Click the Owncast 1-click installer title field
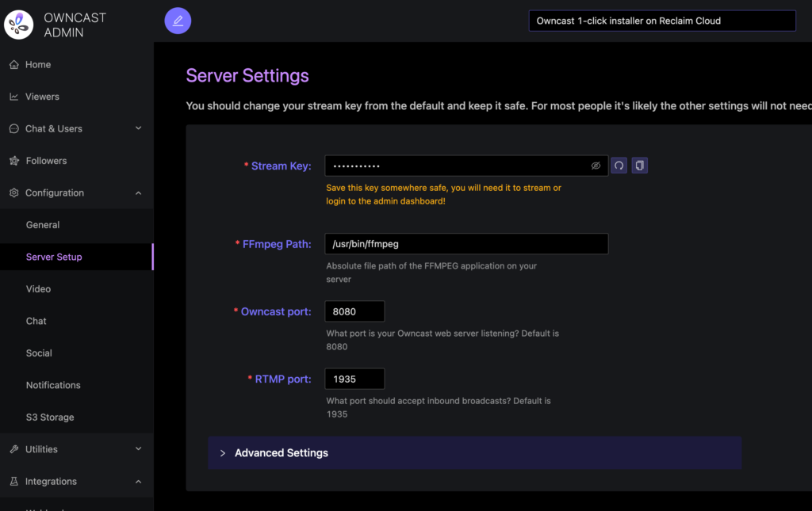The height and width of the screenshot is (511, 812). click(662, 21)
